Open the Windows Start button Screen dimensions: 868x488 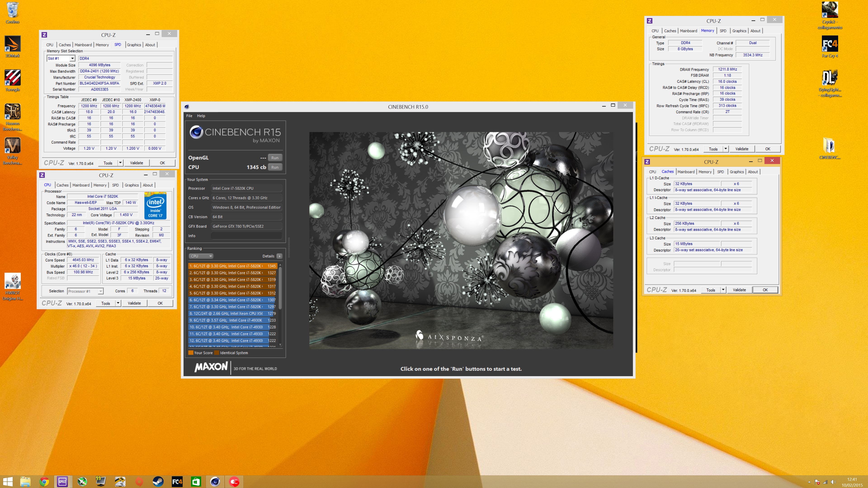8,482
